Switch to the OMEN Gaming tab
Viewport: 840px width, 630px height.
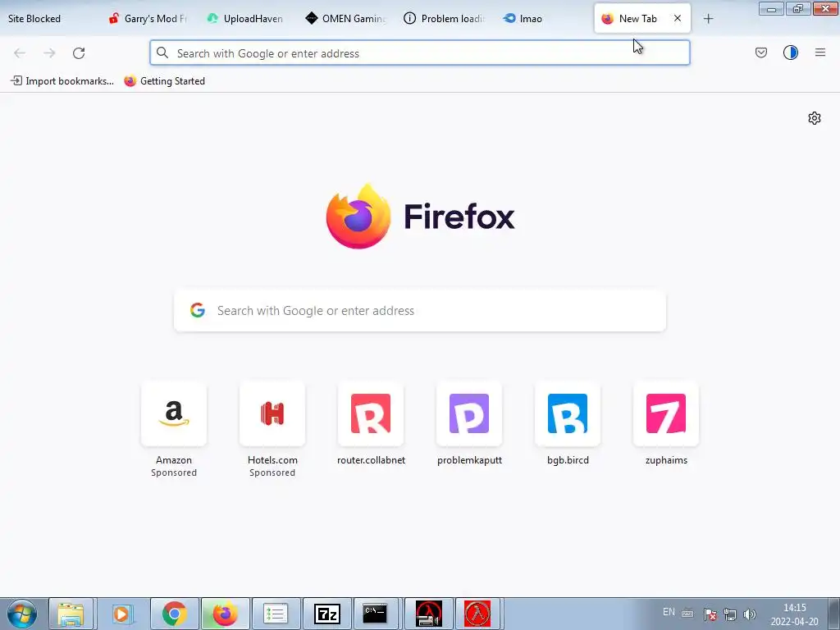[346, 19]
